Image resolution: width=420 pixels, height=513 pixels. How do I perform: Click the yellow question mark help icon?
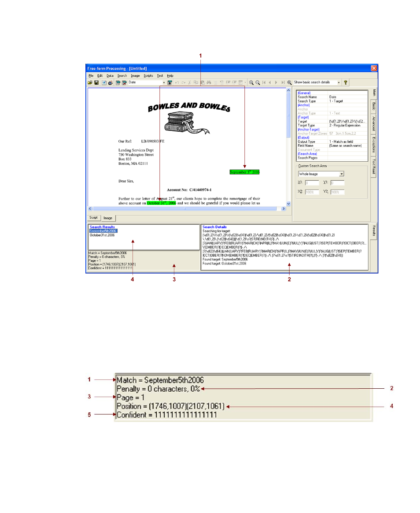point(346,83)
